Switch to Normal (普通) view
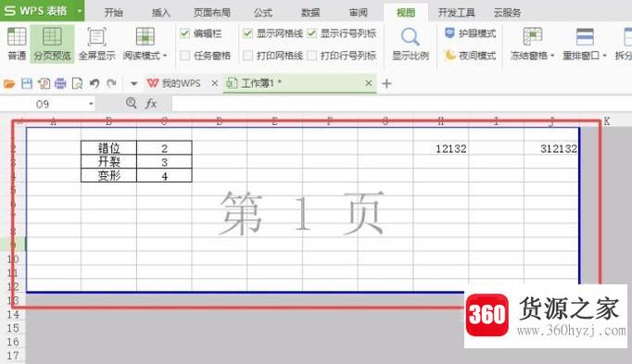This screenshot has height=364, width=632. coord(17,44)
